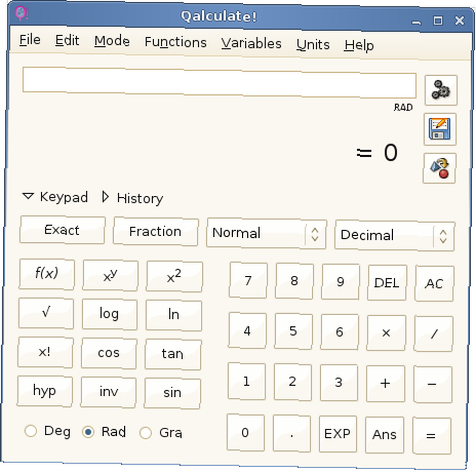
Task: Click the RAD status label under input
Action: coord(403,107)
